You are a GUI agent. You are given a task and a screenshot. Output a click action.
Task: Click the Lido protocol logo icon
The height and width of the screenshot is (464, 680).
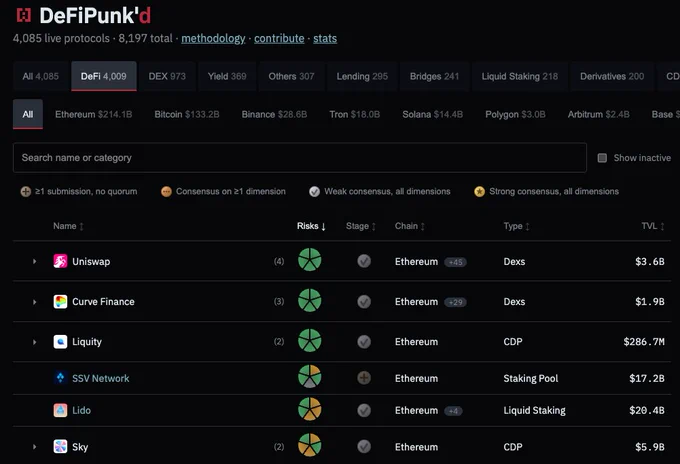point(60,410)
